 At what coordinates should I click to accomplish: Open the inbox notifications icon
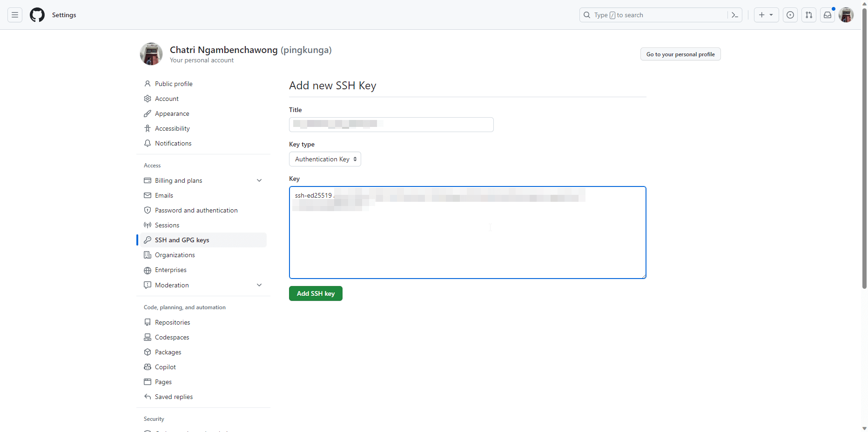pyautogui.click(x=827, y=15)
